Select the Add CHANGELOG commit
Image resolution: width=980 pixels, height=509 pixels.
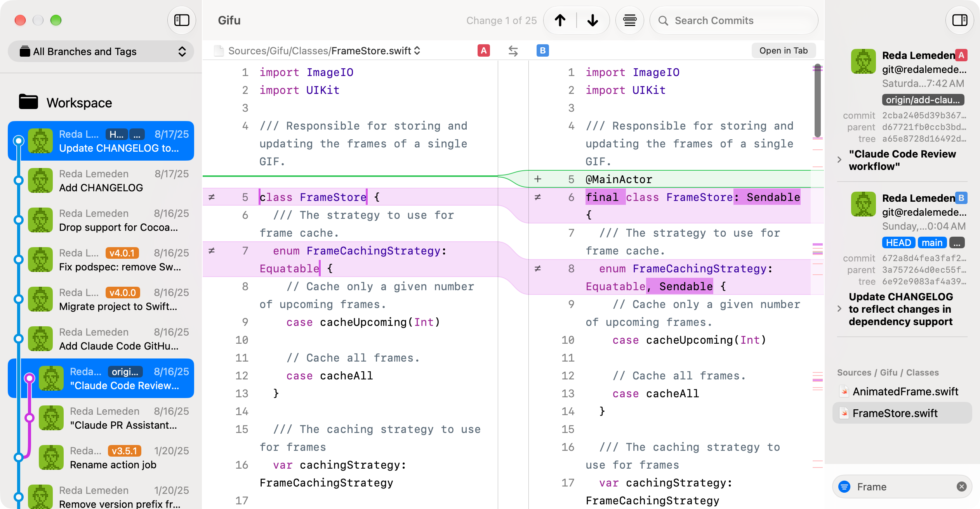[x=101, y=180]
